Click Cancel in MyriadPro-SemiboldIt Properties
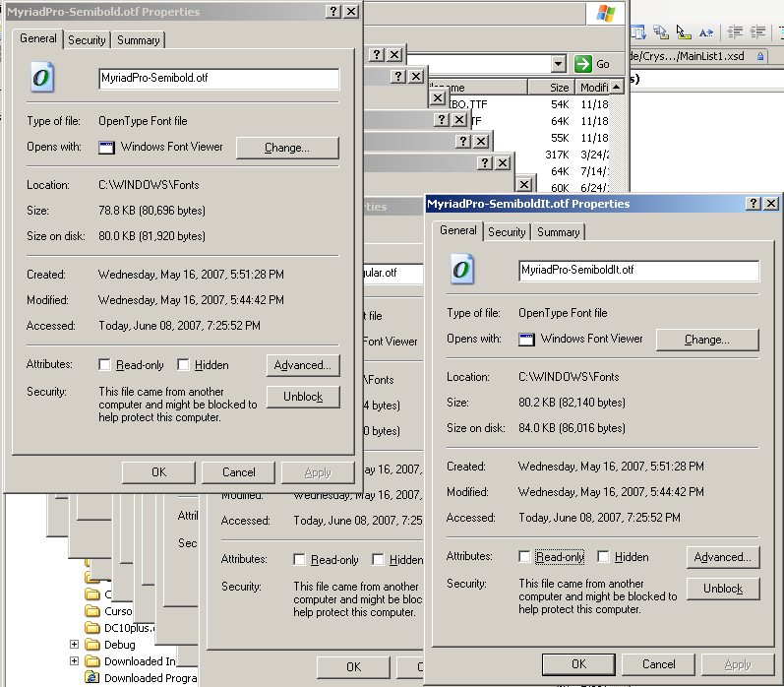This screenshot has width=784, height=687. point(658,664)
